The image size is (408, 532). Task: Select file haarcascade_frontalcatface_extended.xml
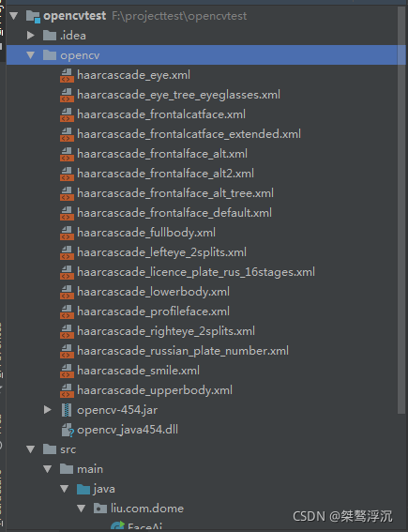click(x=189, y=134)
